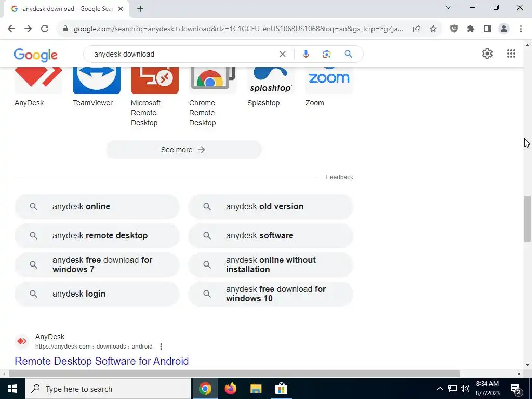
Task: Go forward with the browser arrow
Action: (x=28, y=29)
